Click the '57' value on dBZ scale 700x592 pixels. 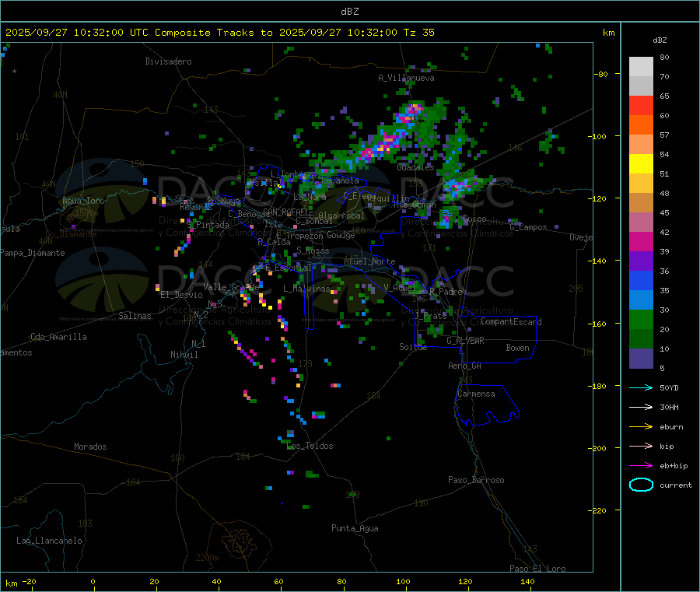[664, 135]
